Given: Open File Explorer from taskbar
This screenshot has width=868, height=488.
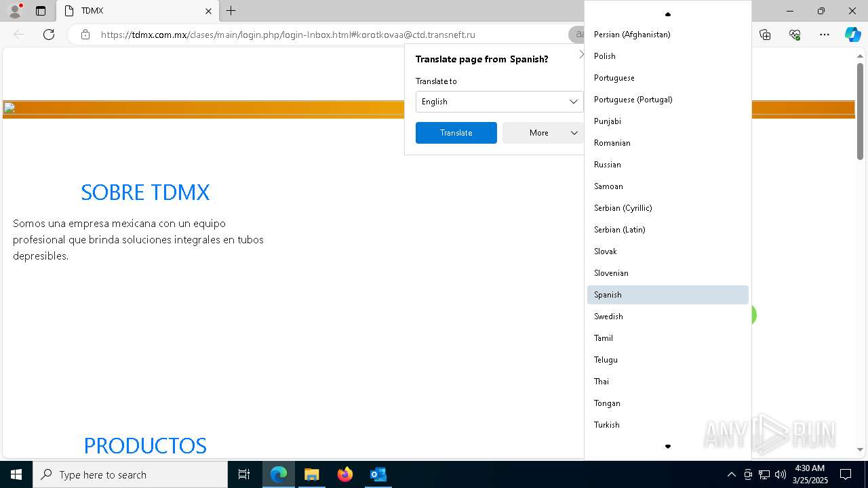Looking at the screenshot, I should click(x=312, y=474).
